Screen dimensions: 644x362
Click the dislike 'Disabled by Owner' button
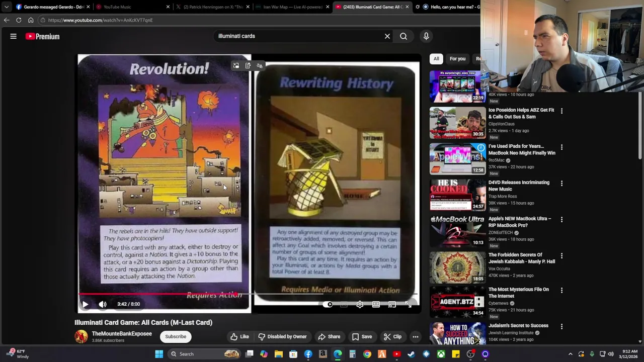tap(282, 337)
